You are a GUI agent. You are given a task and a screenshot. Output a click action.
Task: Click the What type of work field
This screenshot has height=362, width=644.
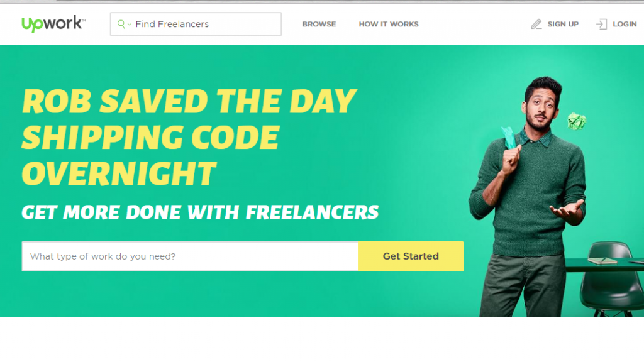190,256
